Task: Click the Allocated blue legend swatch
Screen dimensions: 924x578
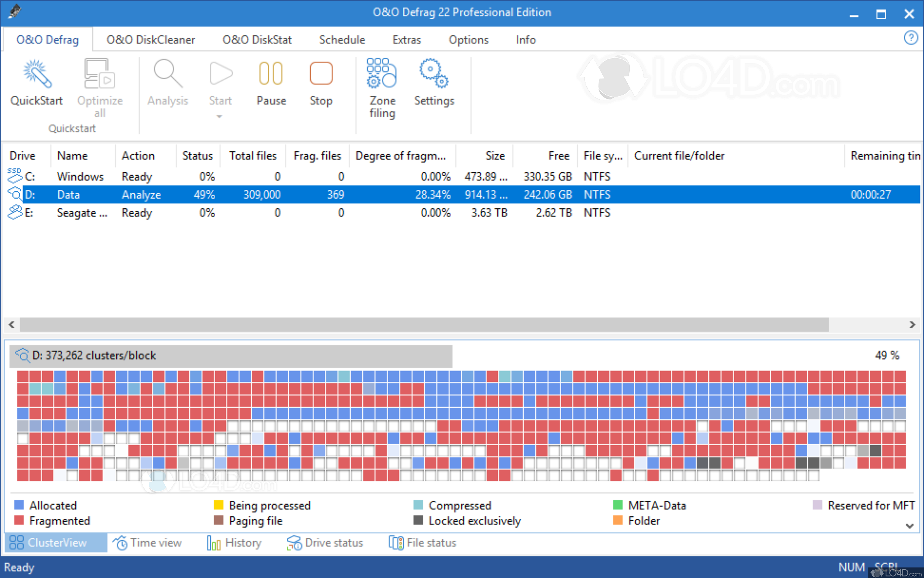Action: tap(19, 505)
